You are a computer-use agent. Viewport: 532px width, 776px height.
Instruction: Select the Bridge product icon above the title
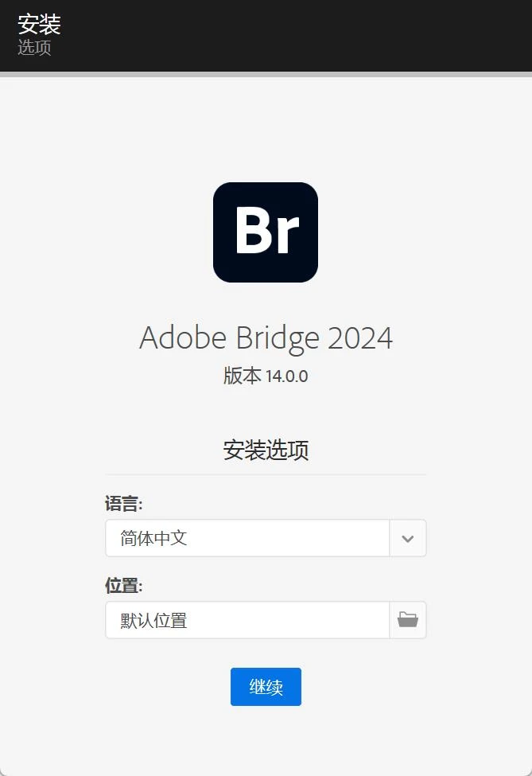[x=266, y=232]
